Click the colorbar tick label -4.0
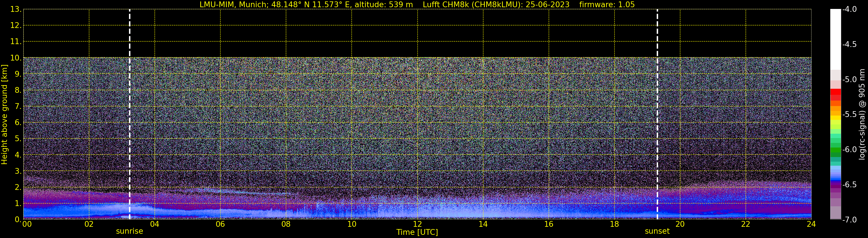The image size is (868, 238). pyautogui.click(x=849, y=9)
